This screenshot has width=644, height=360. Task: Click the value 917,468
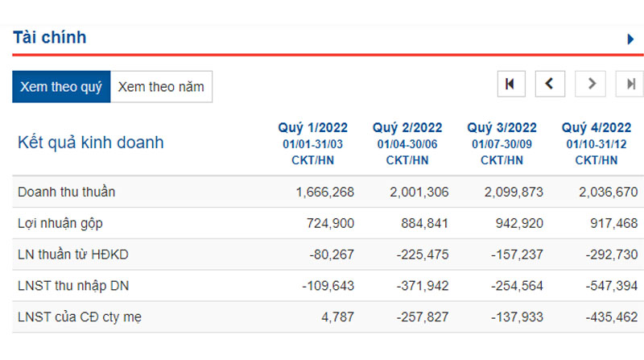click(613, 223)
